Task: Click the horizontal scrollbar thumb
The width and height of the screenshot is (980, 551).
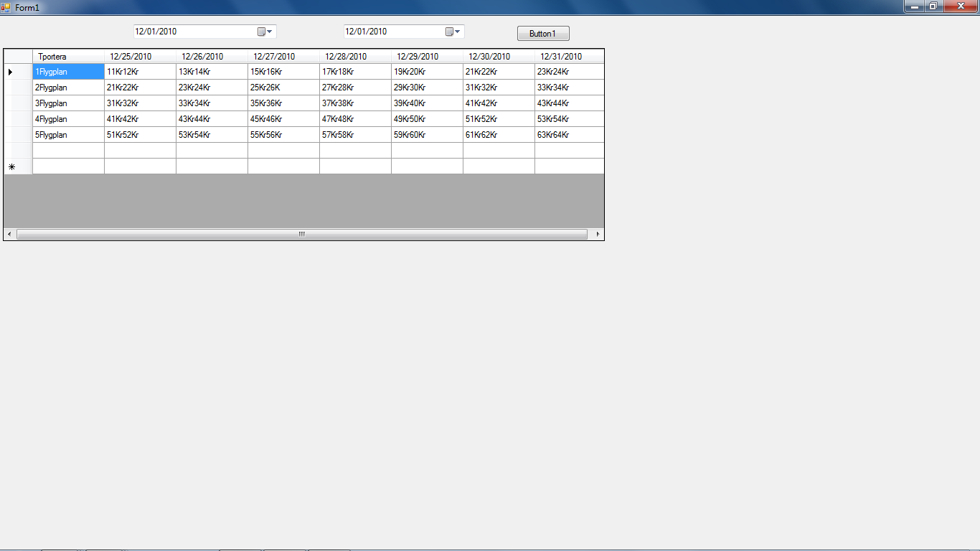Action: (301, 234)
